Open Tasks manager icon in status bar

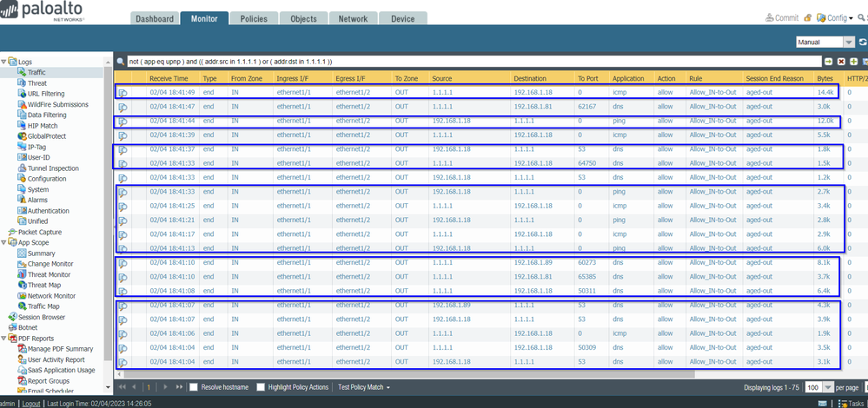848,404
